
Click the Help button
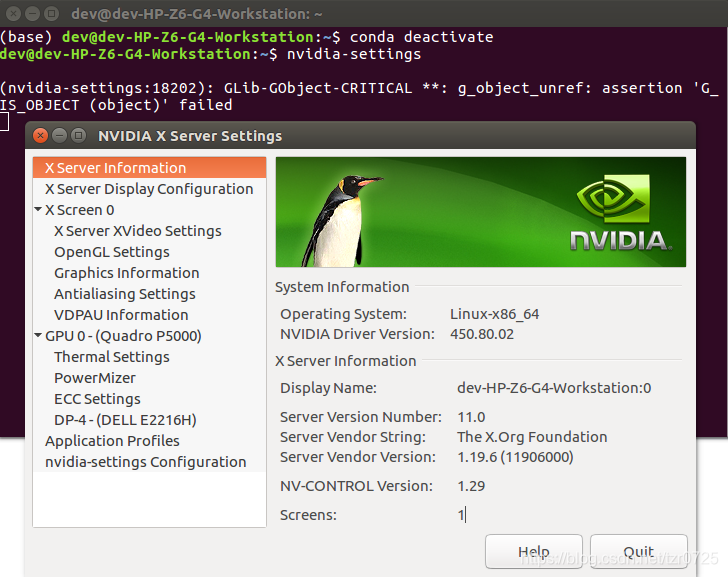point(533,551)
